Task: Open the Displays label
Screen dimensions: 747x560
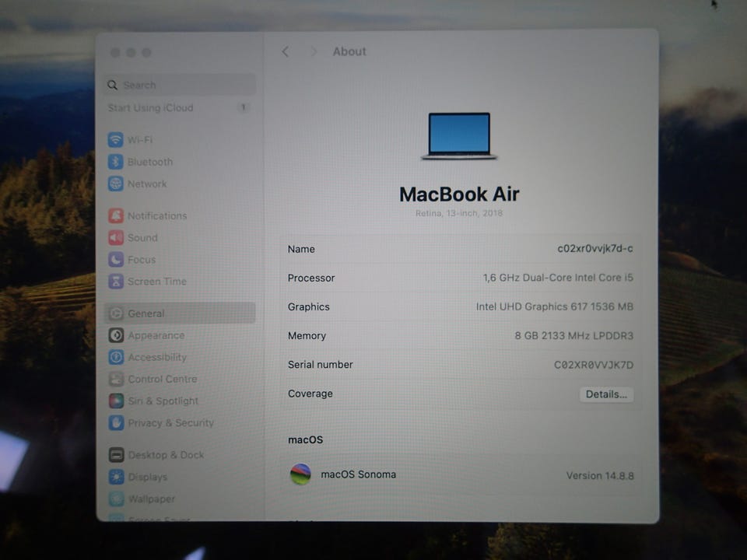Action: click(148, 477)
